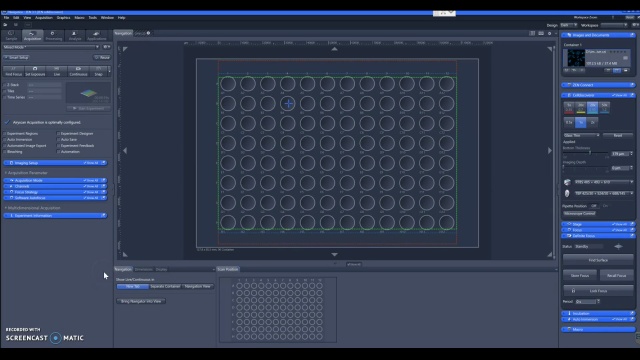Move stage left with left arrow
The width and height of the screenshot is (640, 360).
[125, 151]
